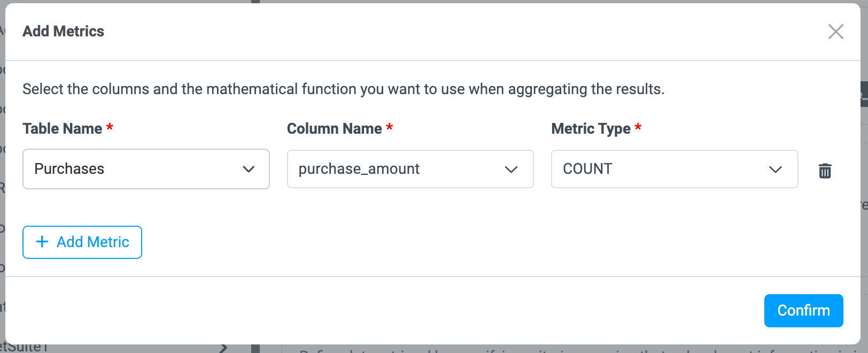This screenshot has height=353, width=868.
Task: Click the aggregation instructions text
Action: tap(343, 89)
